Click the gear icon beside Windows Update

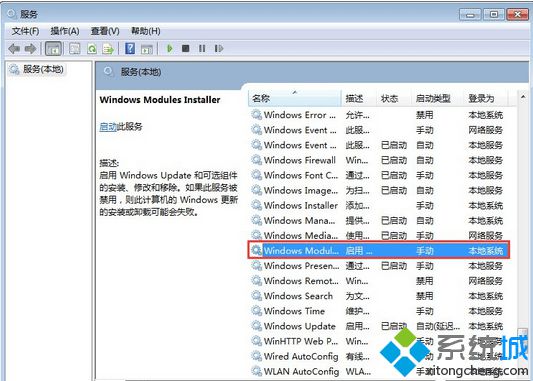(257, 326)
